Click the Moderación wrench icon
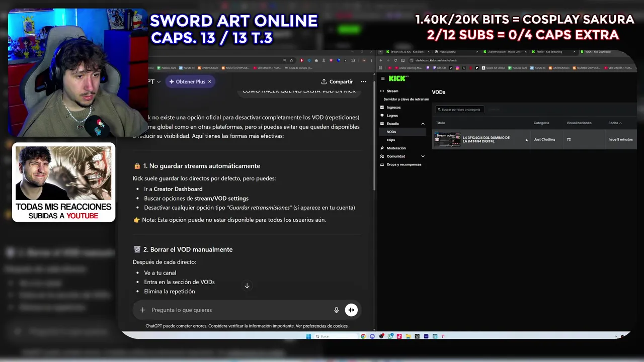Image resolution: width=644 pixels, height=362 pixels. point(382,148)
